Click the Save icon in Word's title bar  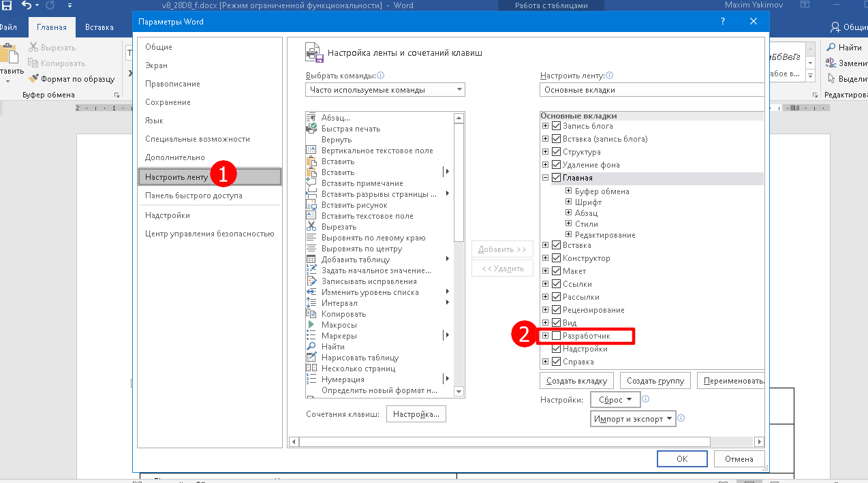(6, 5)
